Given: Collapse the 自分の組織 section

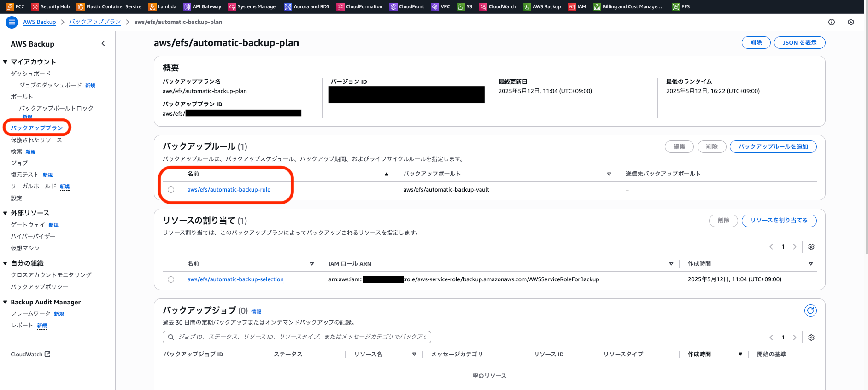Looking at the screenshot, I should 5,263.
